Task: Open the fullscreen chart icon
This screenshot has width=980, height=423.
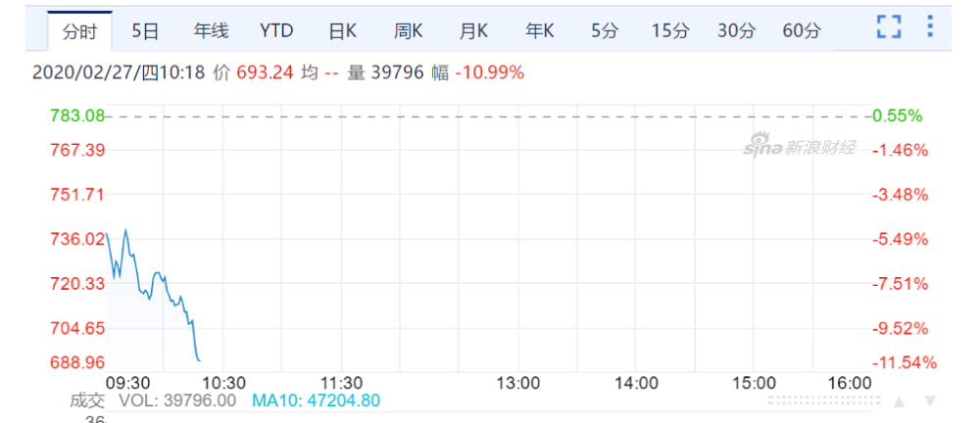Action: point(888,27)
